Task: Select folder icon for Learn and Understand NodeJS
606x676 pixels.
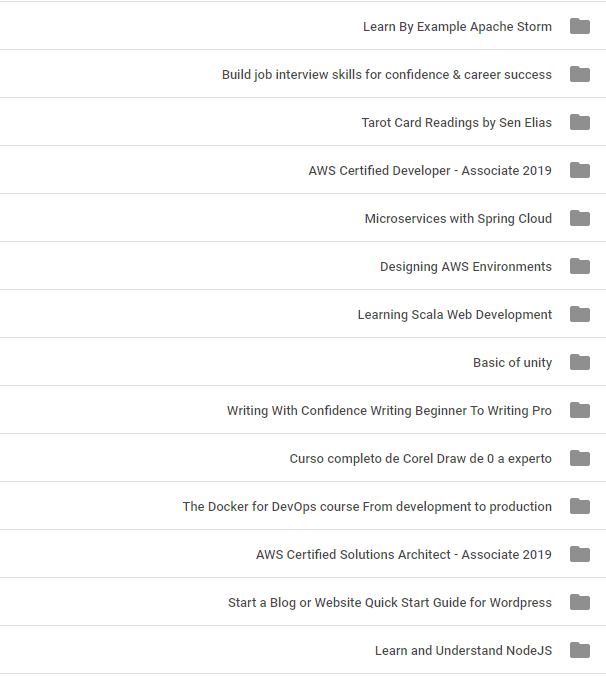Action: (x=580, y=650)
